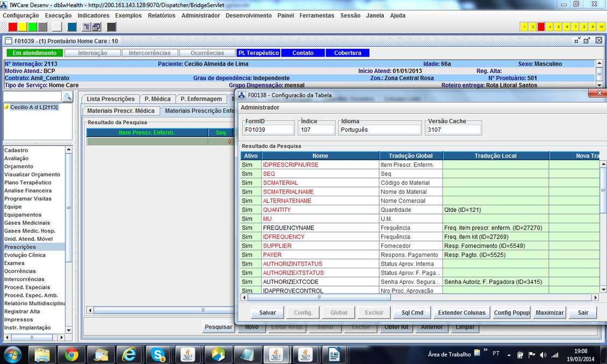Click the cascade windows toolbar icon
The width and height of the screenshot is (607, 364).
97,27
